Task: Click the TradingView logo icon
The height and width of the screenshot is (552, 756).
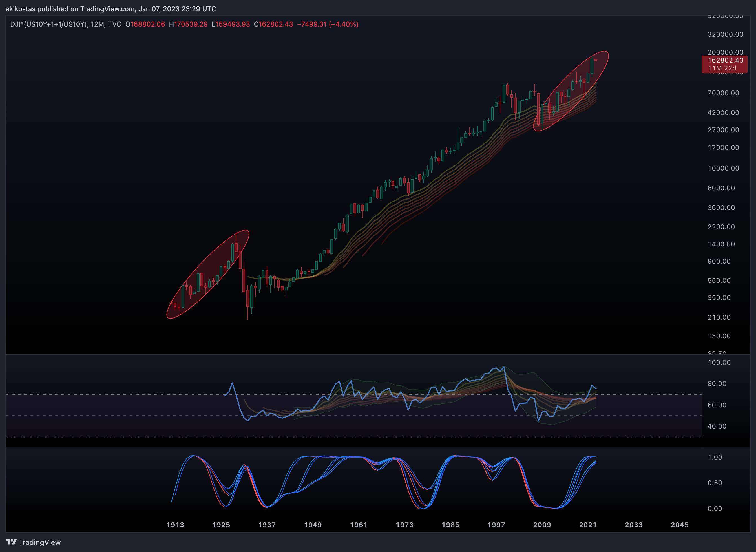Action: (x=11, y=542)
